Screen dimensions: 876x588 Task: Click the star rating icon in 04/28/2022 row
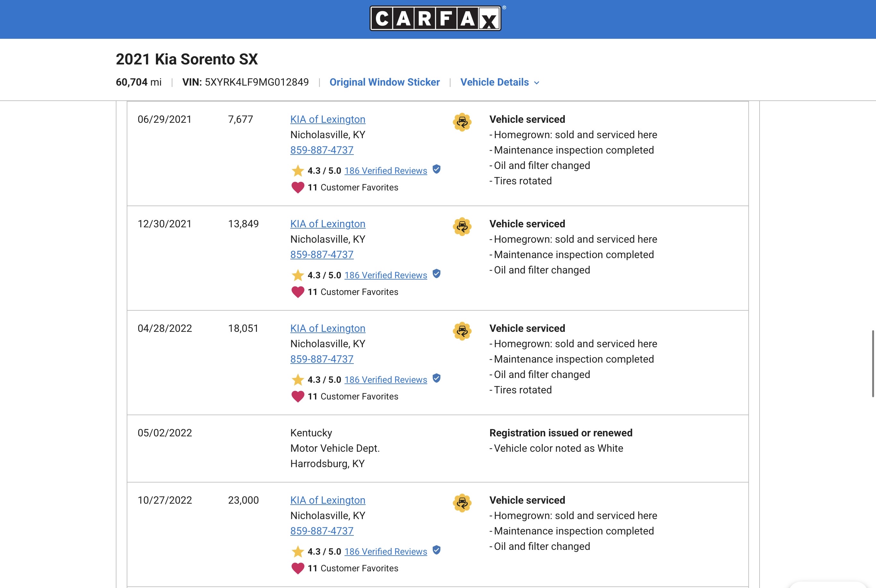[298, 380]
